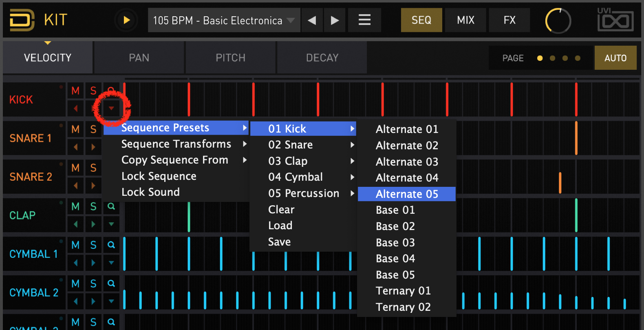Image resolution: width=644 pixels, height=330 pixels.
Task: Mute the SNARE 1 track
Action: tap(75, 129)
